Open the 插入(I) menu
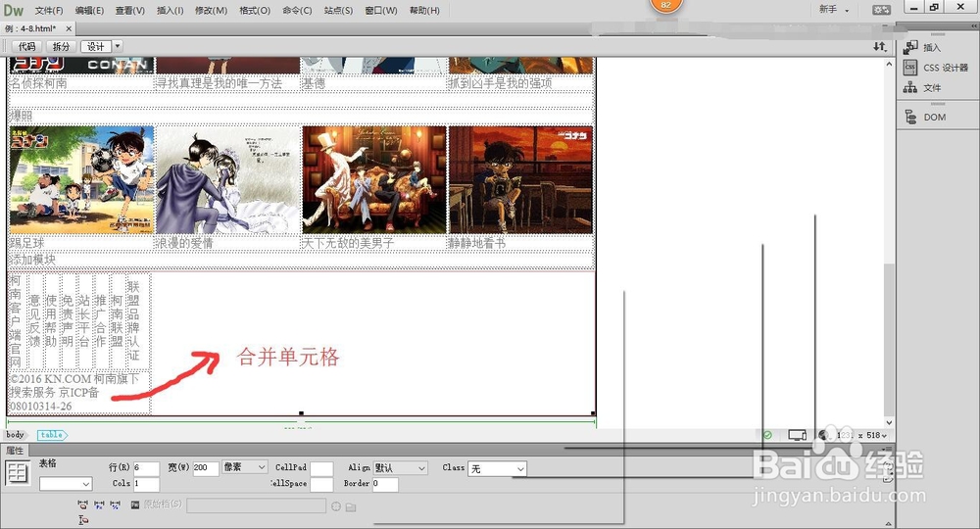980x529 pixels. click(170, 11)
